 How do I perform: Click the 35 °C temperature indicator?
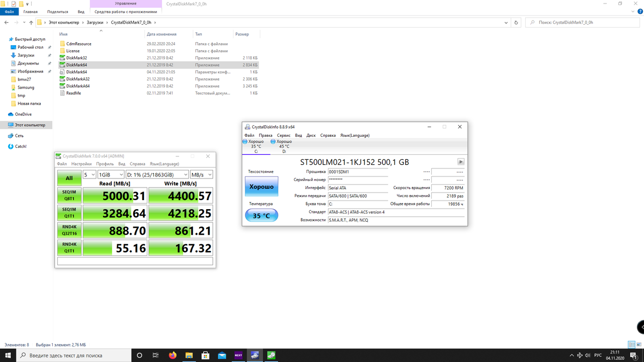261,216
